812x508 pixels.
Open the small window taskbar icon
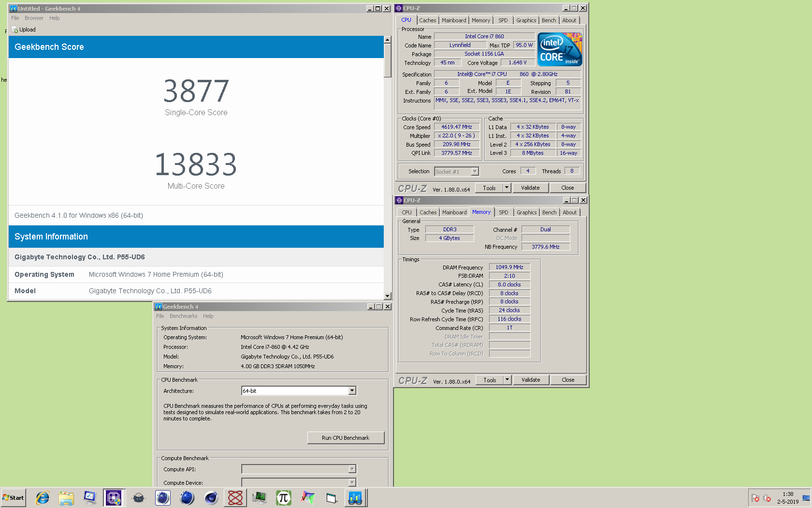click(331, 497)
